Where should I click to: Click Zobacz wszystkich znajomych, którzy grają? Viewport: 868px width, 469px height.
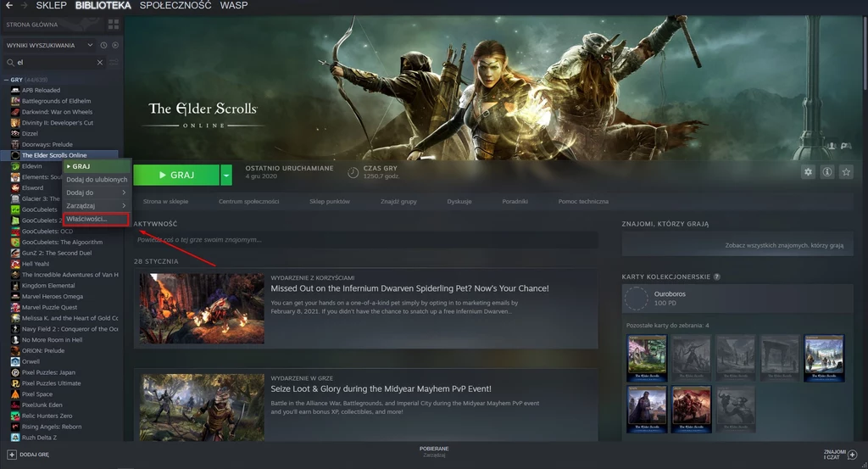tap(784, 245)
